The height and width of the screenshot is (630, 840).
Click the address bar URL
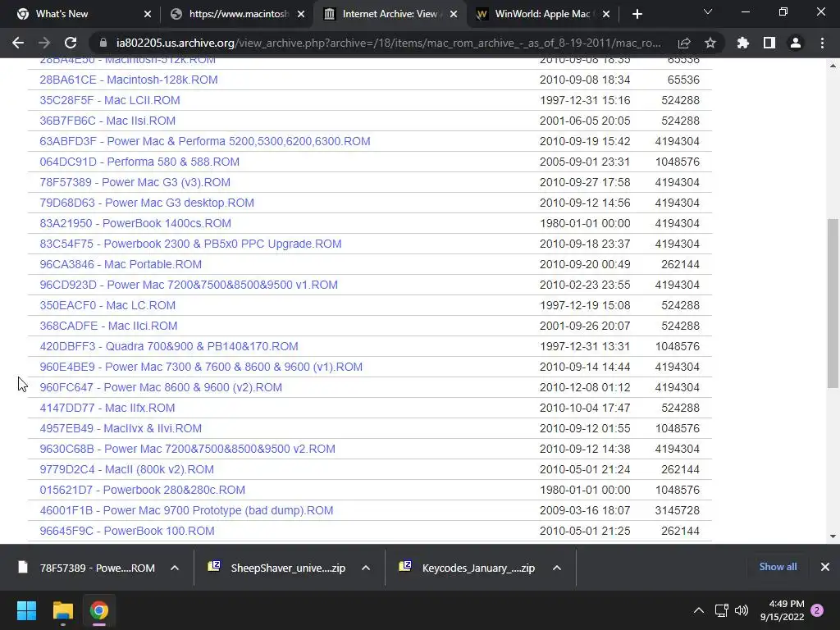(x=388, y=43)
